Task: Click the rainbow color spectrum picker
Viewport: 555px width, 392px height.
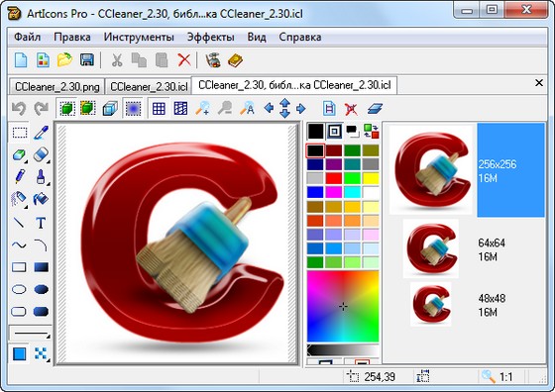Action: click(x=343, y=306)
